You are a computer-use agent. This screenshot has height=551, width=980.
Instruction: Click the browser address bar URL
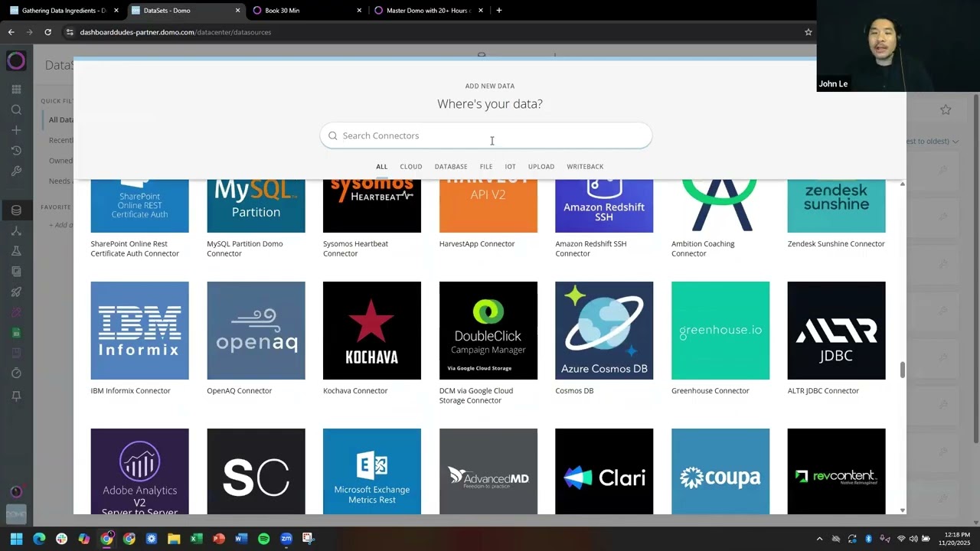tap(175, 32)
